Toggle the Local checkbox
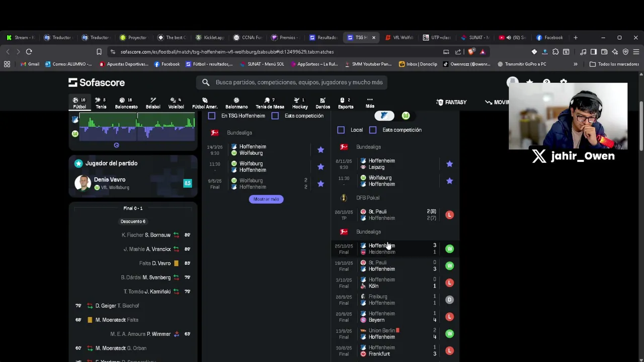The image size is (644, 362). (341, 130)
